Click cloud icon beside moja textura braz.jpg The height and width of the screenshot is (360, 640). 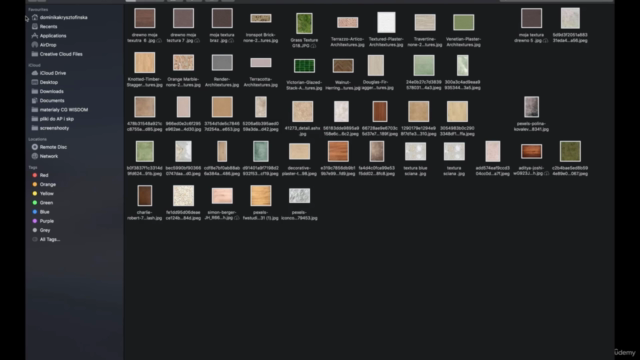pos(231,41)
